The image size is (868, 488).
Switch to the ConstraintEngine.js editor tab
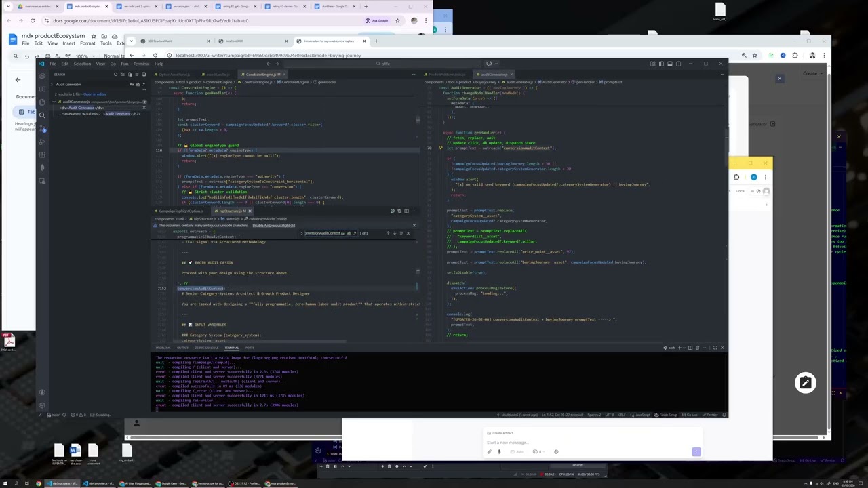[x=262, y=74]
